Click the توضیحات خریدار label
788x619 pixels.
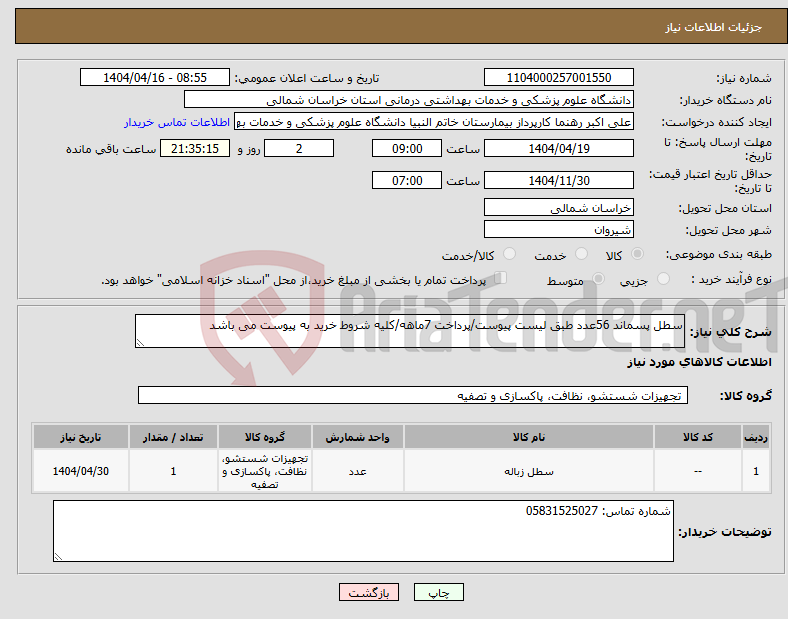click(x=725, y=532)
